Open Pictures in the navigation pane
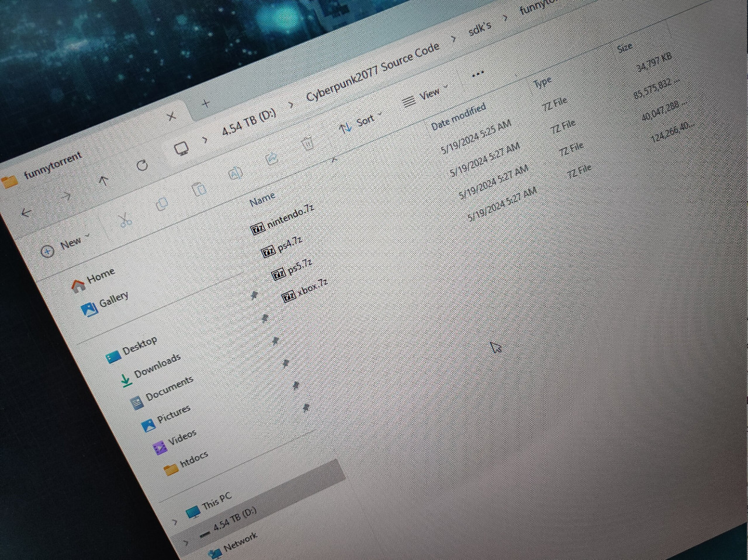Image resolution: width=748 pixels, height=560 pixels. [166, 418]
